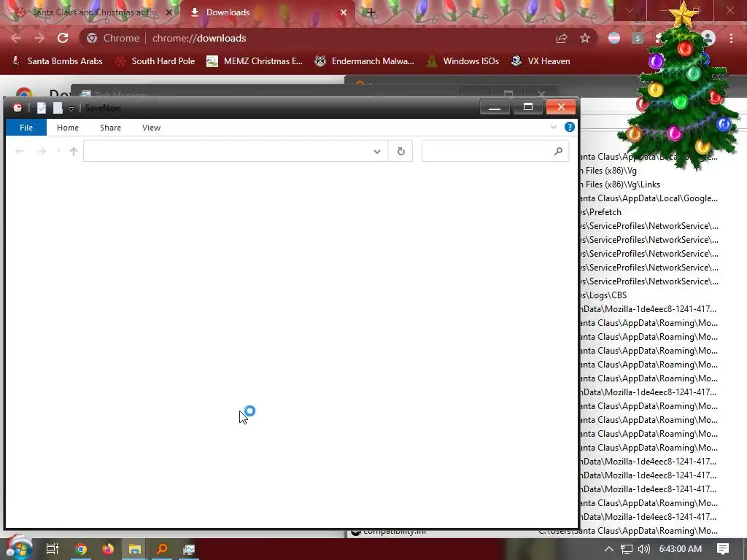Open Customize Quick Access Toolbar dropdown
747x560 pixels.
tap(71, 109)
